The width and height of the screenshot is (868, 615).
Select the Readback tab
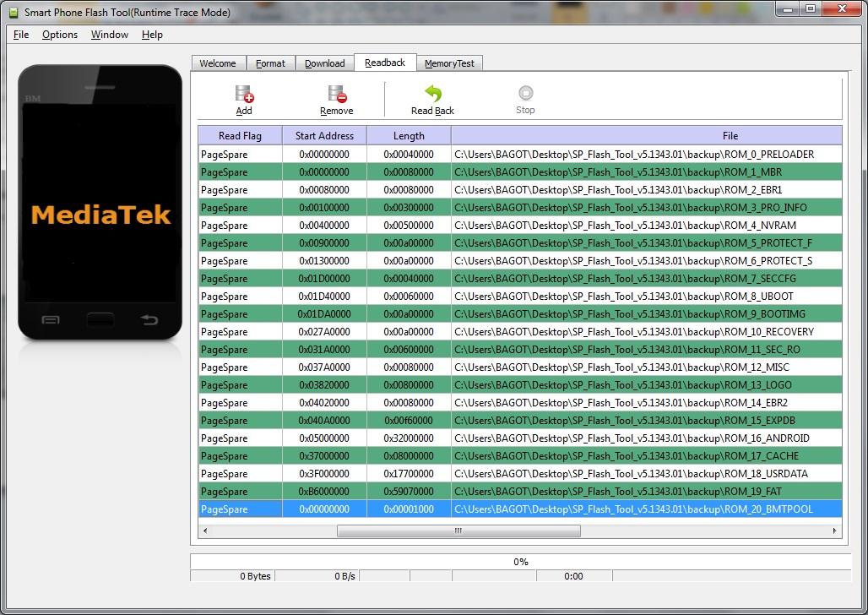tap(385, 63)
